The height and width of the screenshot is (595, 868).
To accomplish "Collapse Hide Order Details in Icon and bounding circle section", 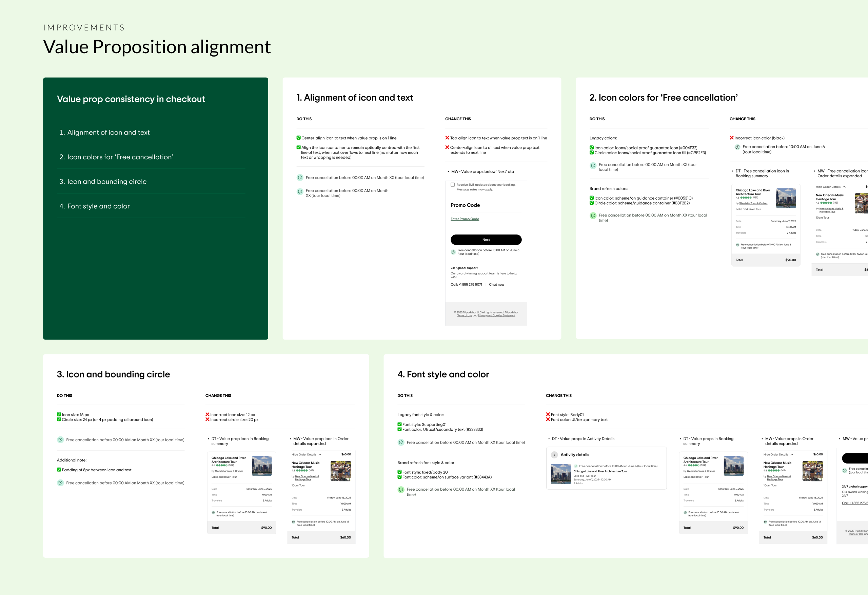I will pyautogui.click(x=320, y=455).
